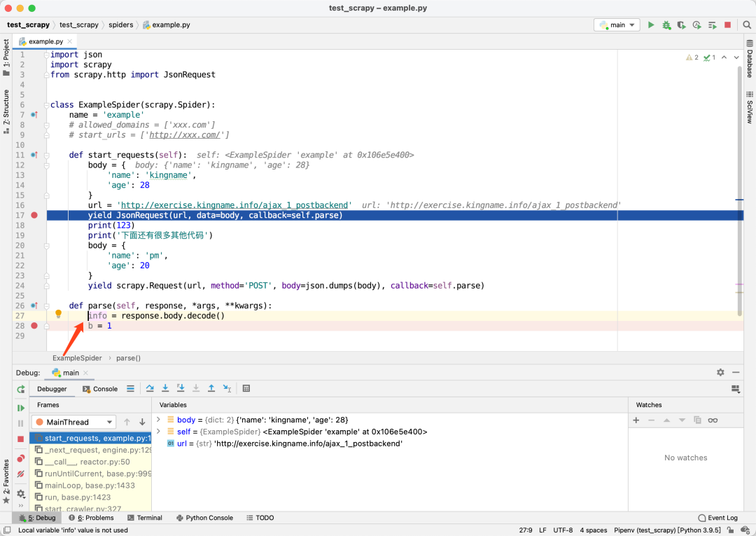Screen dimensions: 756x536
Task: Open the Terminal tool window
Action: (x=145, y=518)
